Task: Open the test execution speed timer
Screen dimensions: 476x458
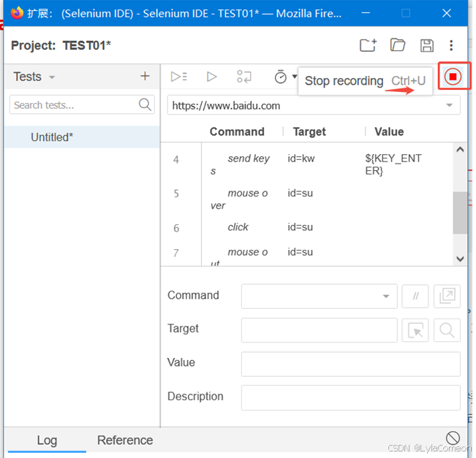Action: point(281,77)
